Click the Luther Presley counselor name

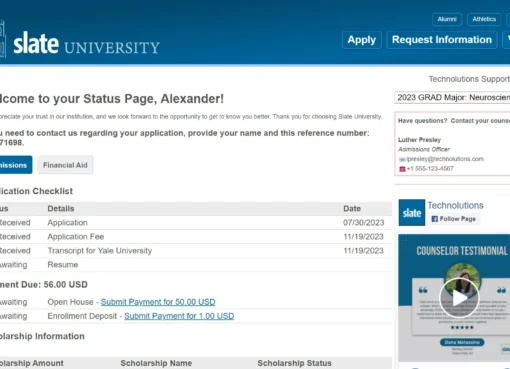tap(419, 140)
